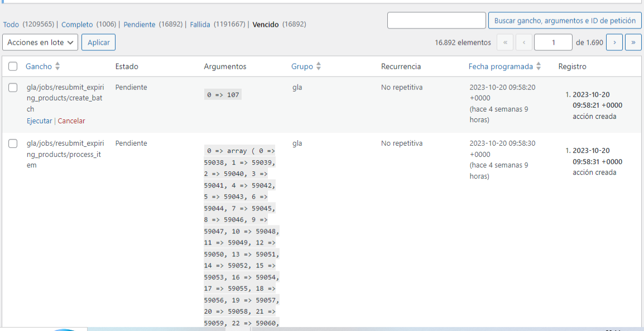644x331 pixels.
Task: Click the Grupo column header link
Action: [302, 66]
